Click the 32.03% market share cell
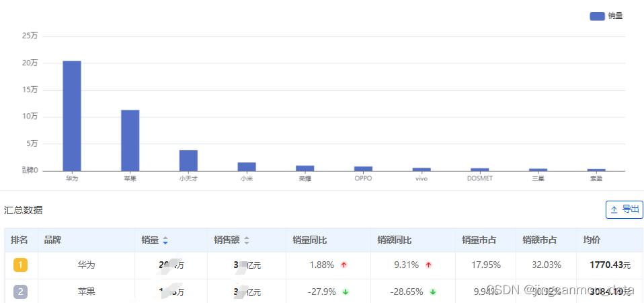This screenshot has width=644, height=303. pos(547,265)
